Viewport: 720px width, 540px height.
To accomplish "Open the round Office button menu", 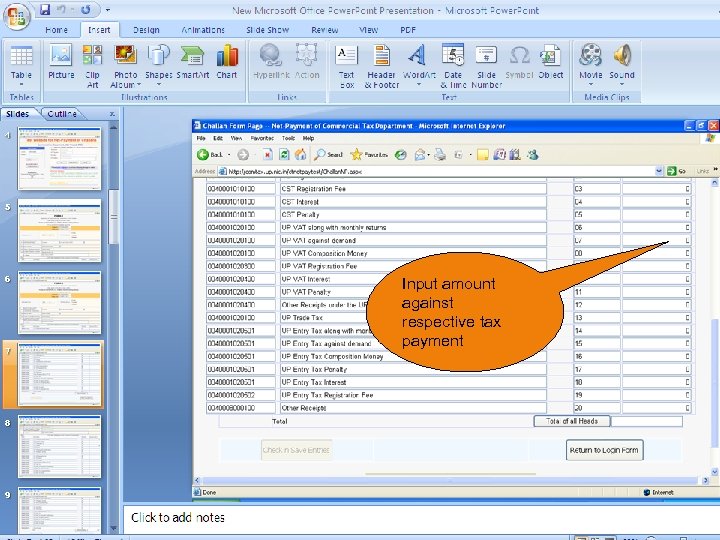I will pos(17,16).
